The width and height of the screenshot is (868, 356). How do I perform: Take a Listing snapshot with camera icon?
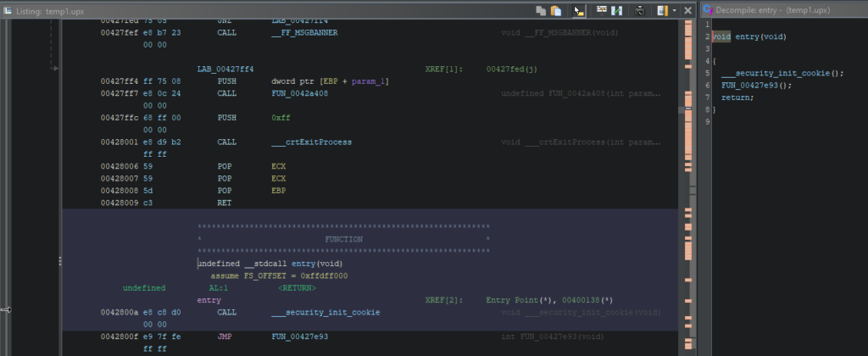(x=639, y=10)
